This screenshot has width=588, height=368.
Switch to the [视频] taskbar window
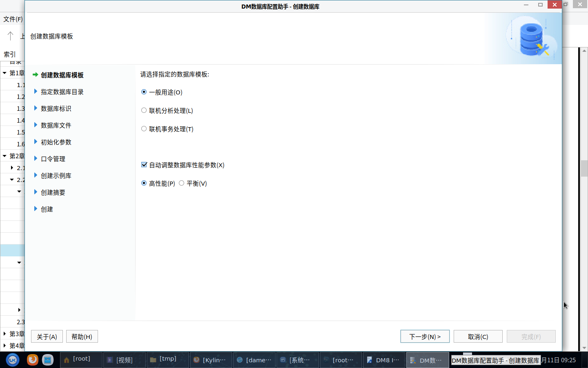pos(124,360)
